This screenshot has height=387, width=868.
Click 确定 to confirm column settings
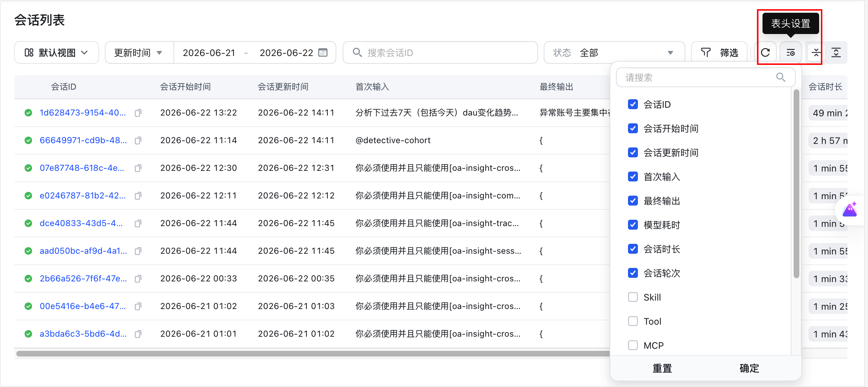[749, 369]
